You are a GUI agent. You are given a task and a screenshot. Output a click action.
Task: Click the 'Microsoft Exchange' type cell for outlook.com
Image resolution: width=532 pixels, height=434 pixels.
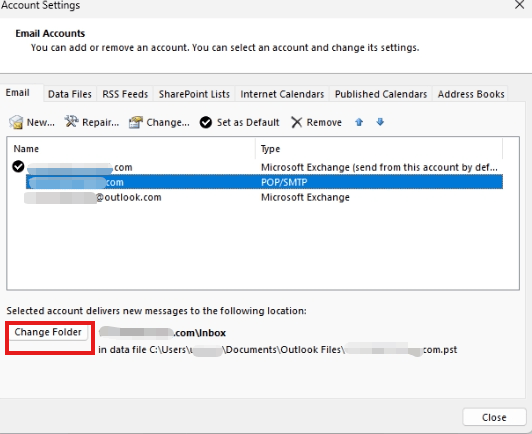305,197
